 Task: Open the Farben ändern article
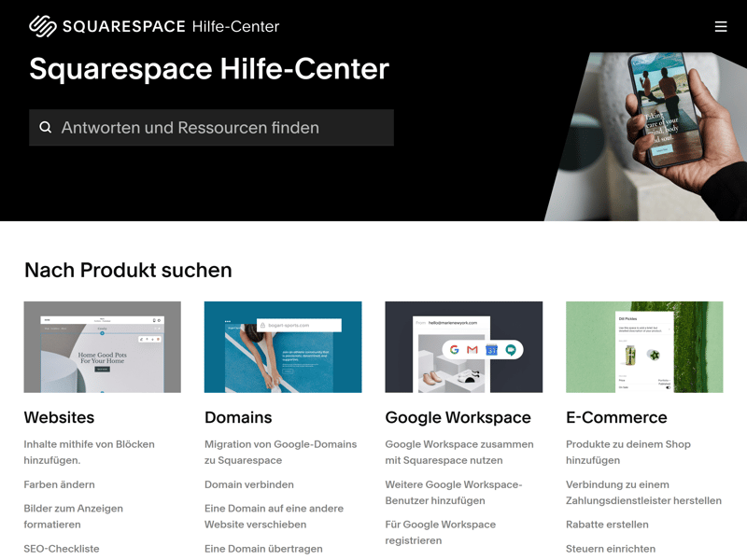60,484
